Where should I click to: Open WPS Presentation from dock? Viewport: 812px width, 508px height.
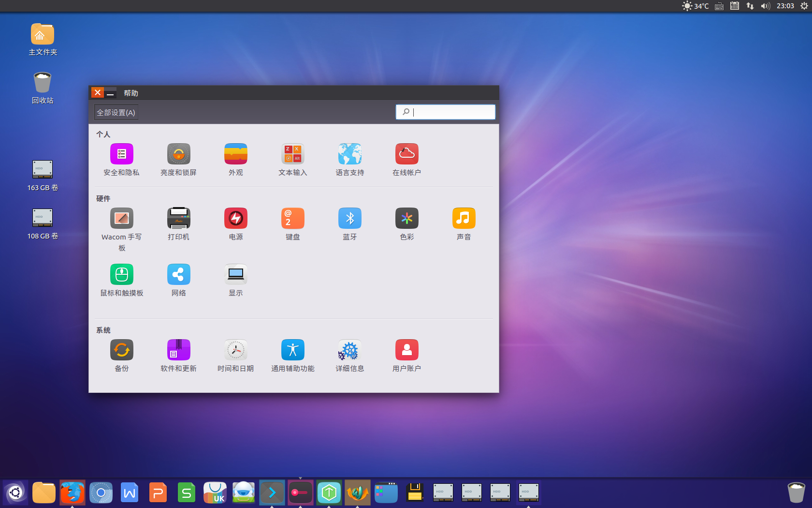(158, 493)
